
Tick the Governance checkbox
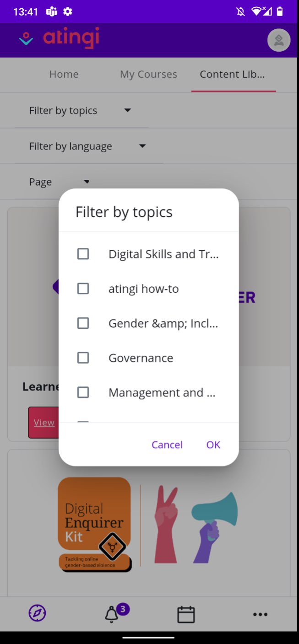83,358
